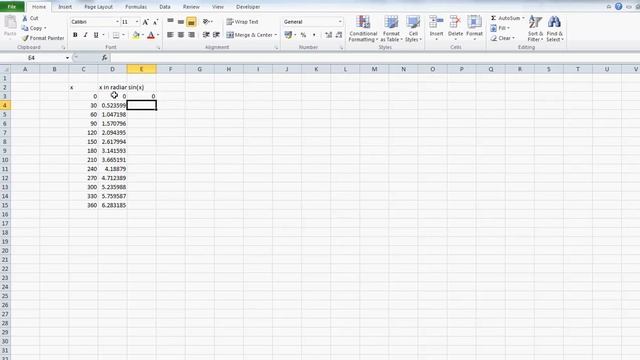Open the Font dialog box launcher
The height and width of the screenshot is (360, 640).
pos(158,48)
